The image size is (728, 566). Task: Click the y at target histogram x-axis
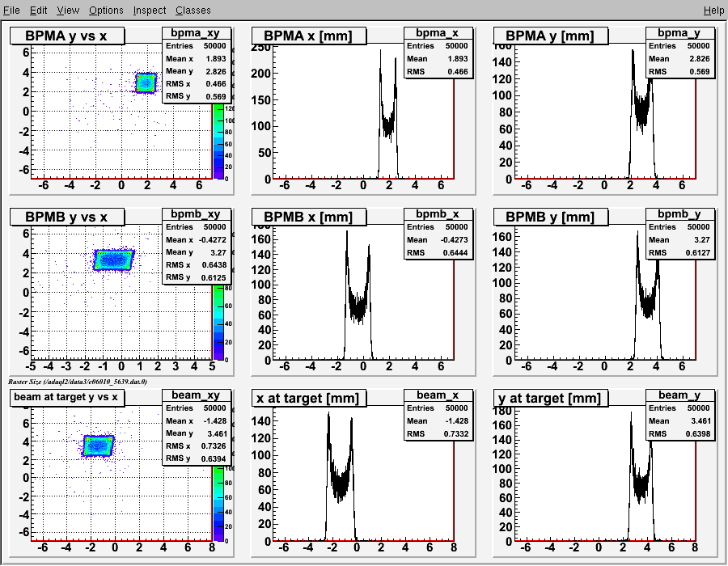605,547
